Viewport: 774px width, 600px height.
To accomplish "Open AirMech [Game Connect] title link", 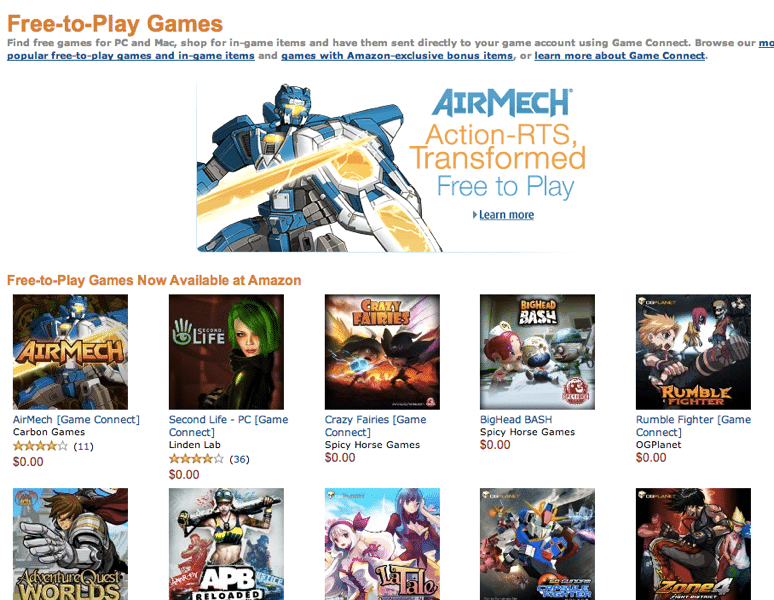I will (x=76, y=419).
